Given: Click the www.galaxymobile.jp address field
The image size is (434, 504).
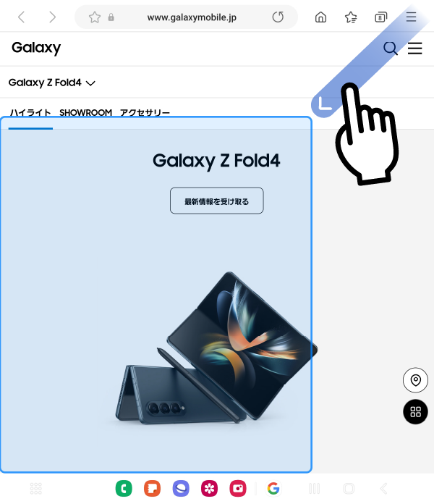Looking at the screenshot, I should 192,17.
